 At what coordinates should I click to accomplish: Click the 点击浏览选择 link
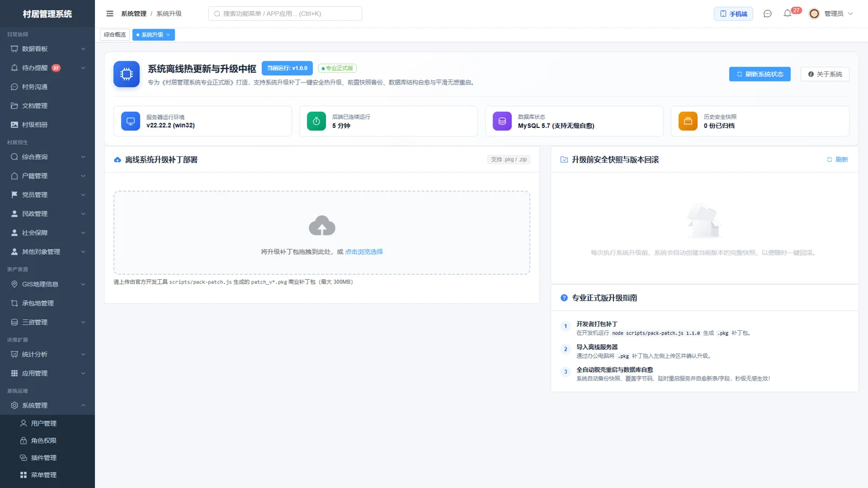pos(364,252)
